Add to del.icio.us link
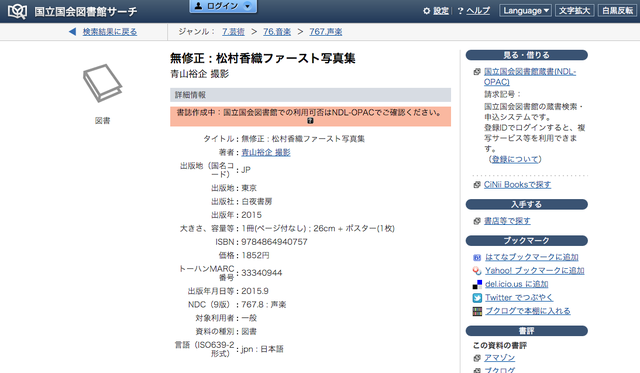The width and height of the screenshot is (640, 373). pyautogui.click(x=516, y=284)
